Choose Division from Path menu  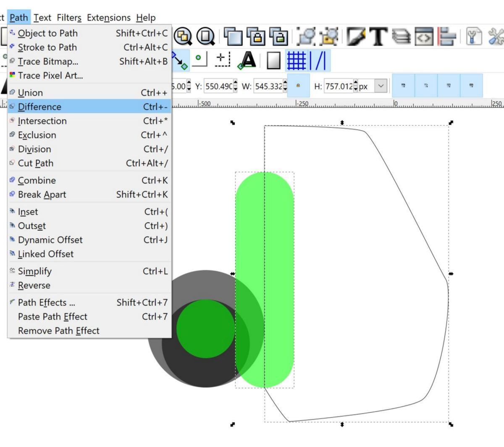tap(89, 149)
